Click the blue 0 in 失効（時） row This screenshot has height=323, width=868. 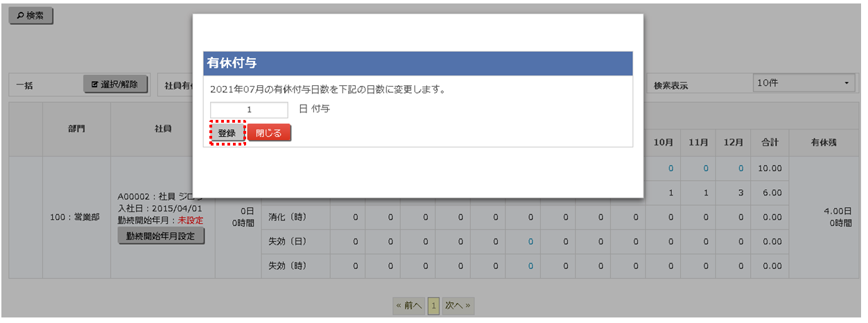(530, 265)
